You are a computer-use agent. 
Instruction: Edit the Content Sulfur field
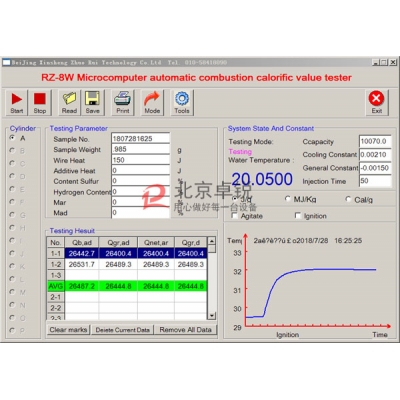click(140, 181)
